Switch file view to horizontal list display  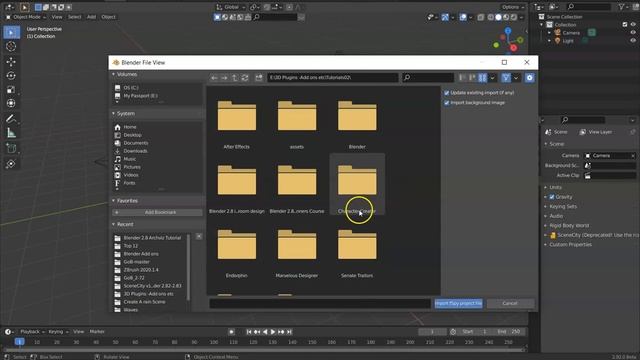pos(472,78)
